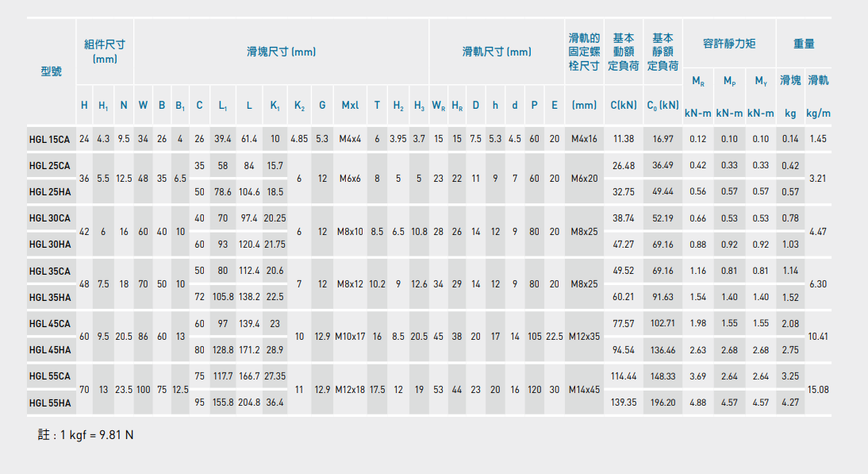The height and width of the screenshot is (474, 868).
Task: Select dynamic load value 60.21
Action: click(x=624, y=297)
